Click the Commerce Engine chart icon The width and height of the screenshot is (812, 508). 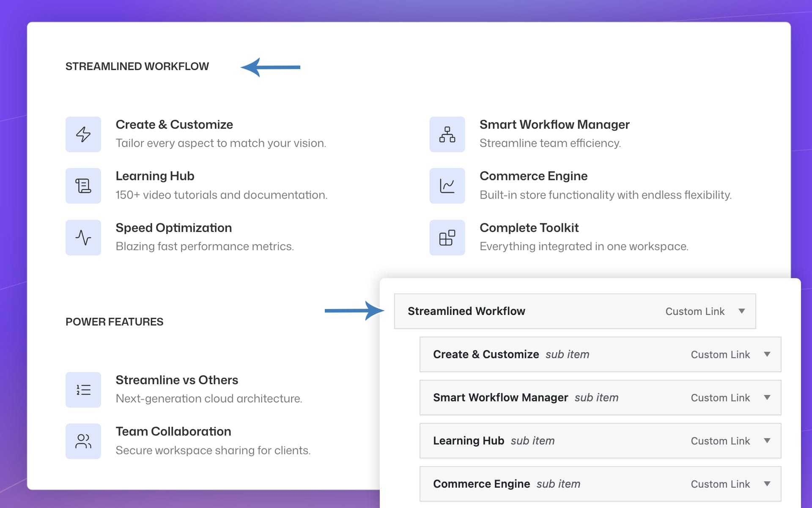point(447,186)
